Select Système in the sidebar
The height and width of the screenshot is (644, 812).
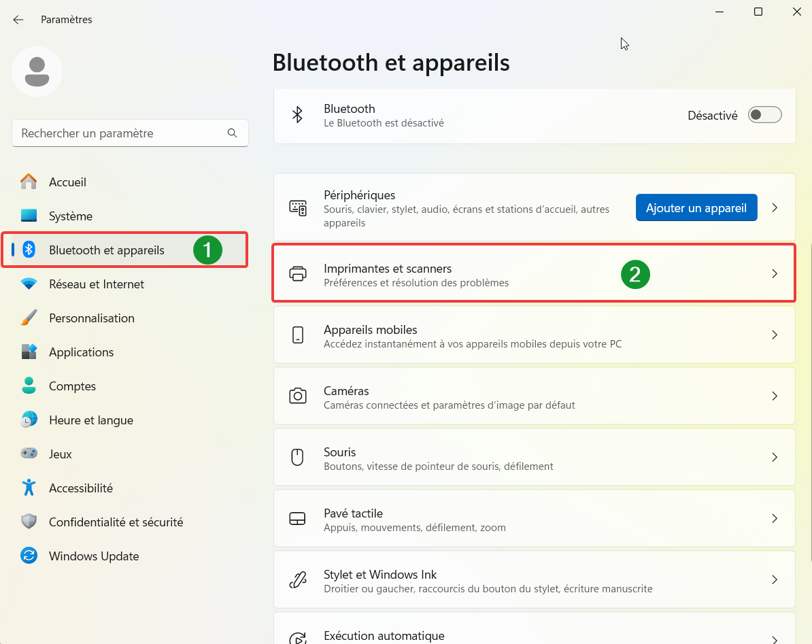[x=71, y=216]
